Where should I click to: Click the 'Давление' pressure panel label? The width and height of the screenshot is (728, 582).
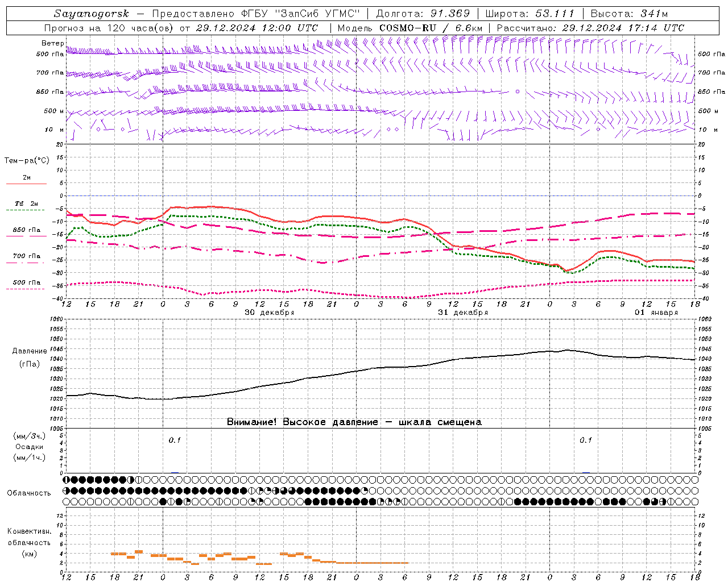(x=30, y=351)
